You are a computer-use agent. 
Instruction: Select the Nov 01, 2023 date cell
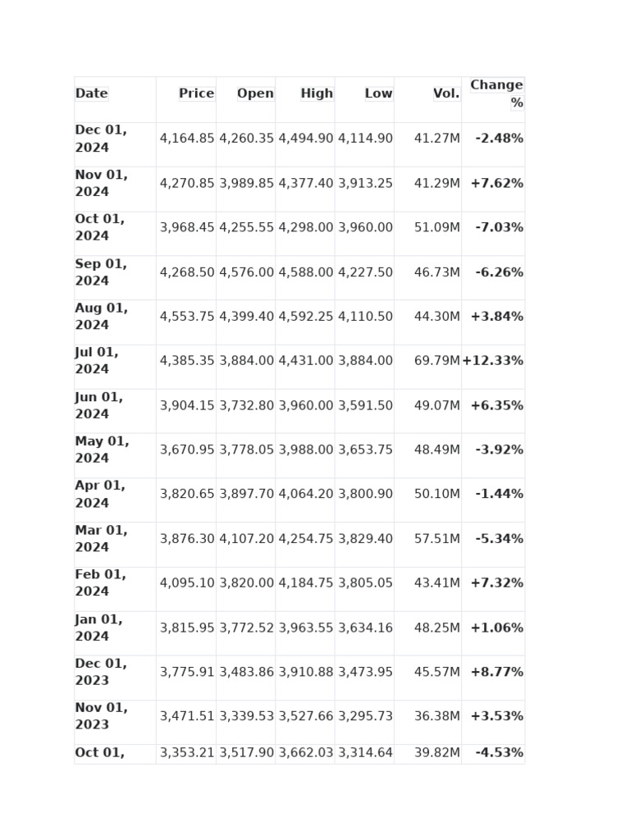(102, 716)
